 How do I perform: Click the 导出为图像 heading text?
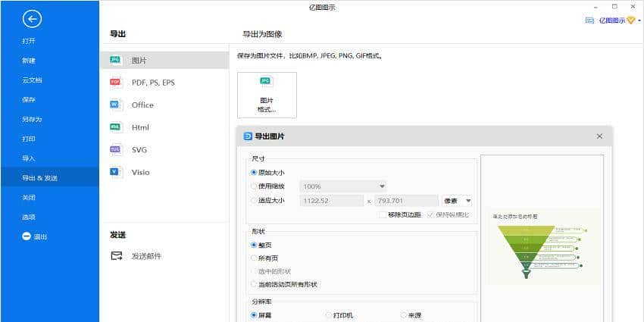pyautogui.click(x=262, y=34)
